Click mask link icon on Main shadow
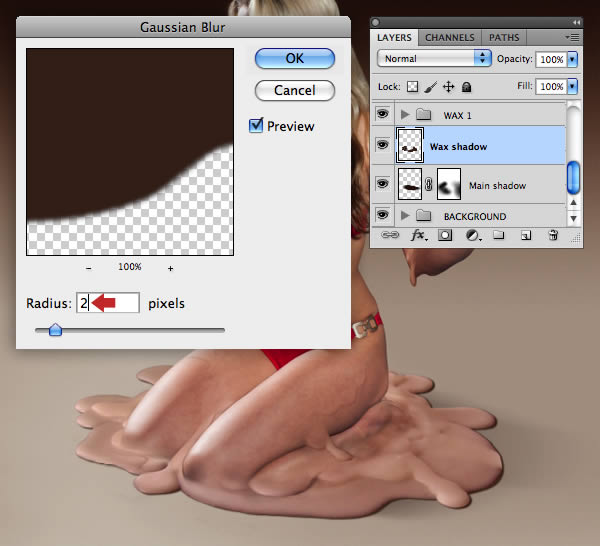Screen dimensions: 600x546 429,184
